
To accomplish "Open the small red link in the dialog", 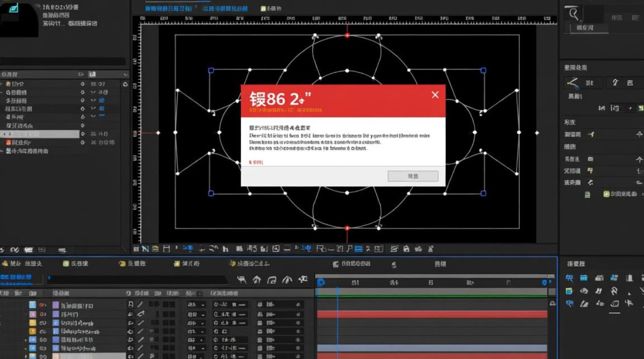I will point(256,163).
